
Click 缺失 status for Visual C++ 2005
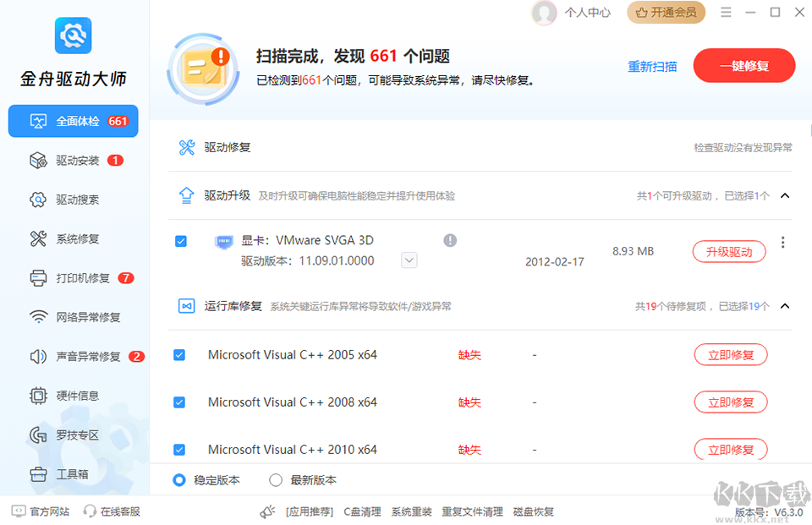point(469,355)
